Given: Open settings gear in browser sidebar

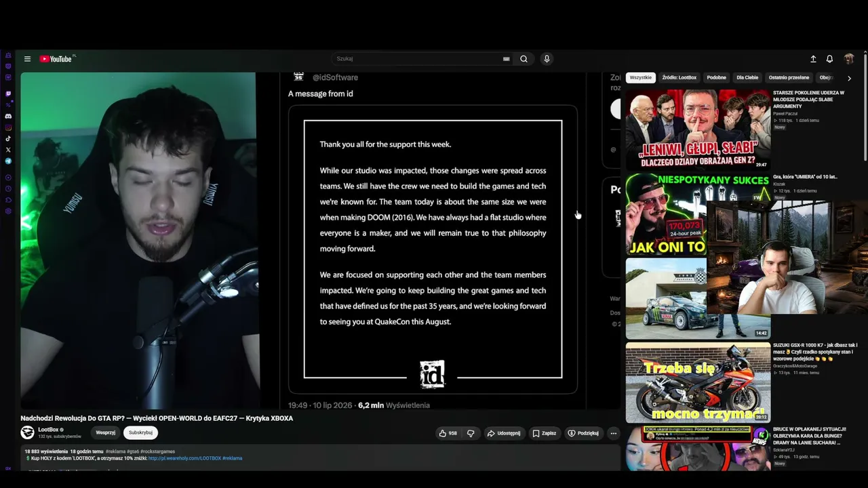Looking at the screenshot, I should [x=8, y=211].
